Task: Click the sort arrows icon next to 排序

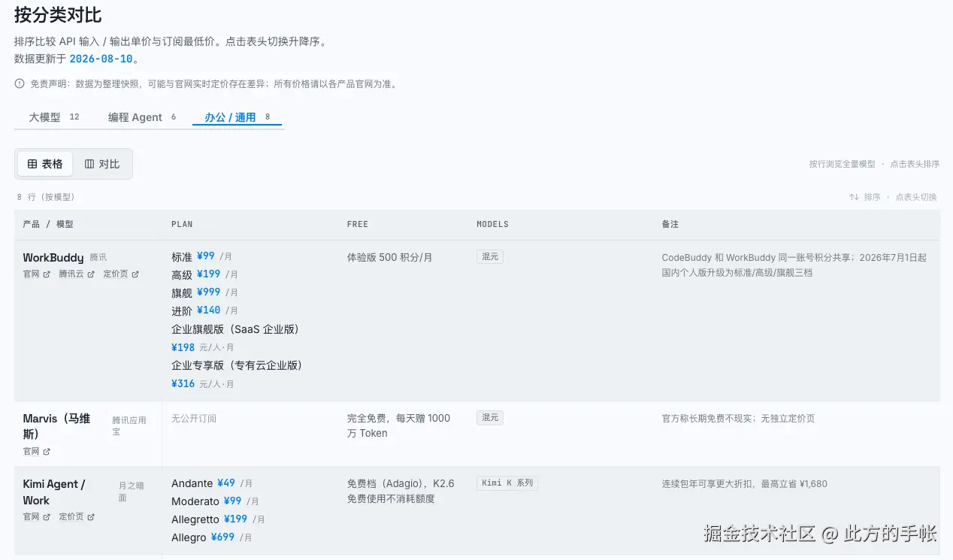Action: [854, 197]
